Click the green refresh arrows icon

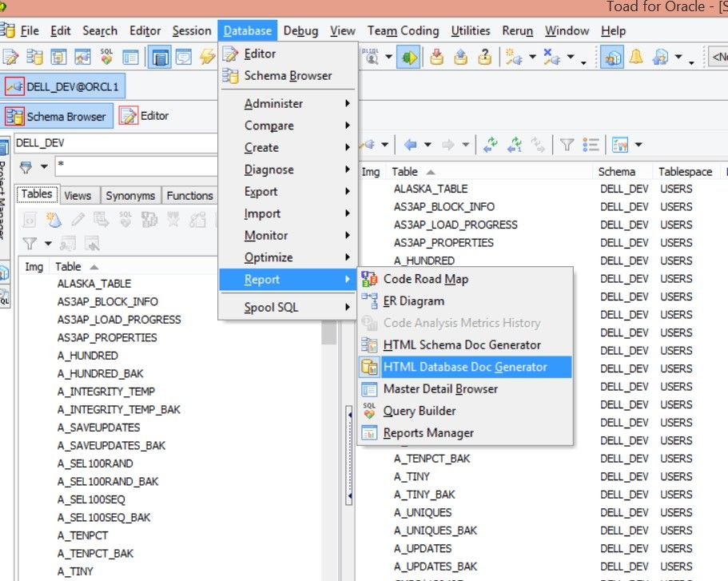[x=491, y=145]
